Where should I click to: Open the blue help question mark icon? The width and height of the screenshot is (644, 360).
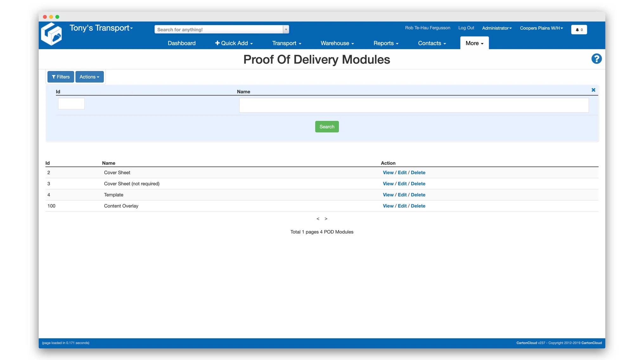click(596, 59)
